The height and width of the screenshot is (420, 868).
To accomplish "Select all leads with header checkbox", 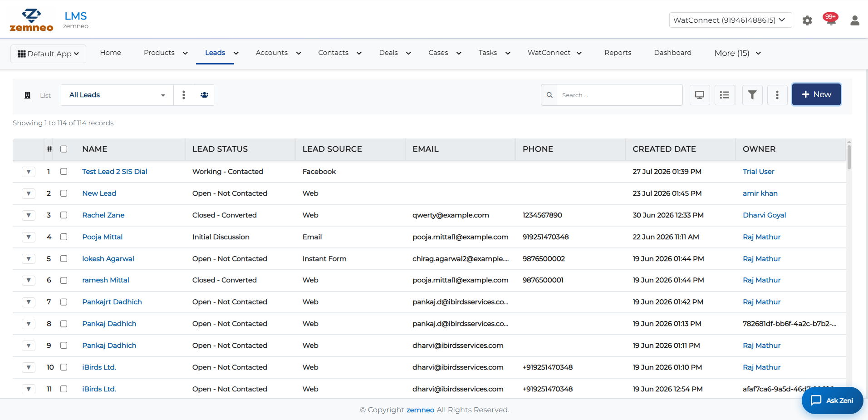I will [64, 149].
